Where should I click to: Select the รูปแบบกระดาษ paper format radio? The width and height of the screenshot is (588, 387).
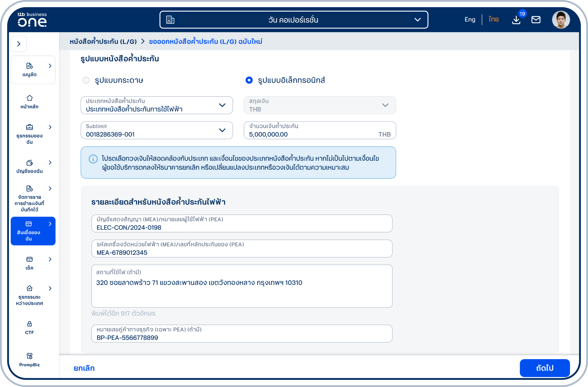click(86, 80)
